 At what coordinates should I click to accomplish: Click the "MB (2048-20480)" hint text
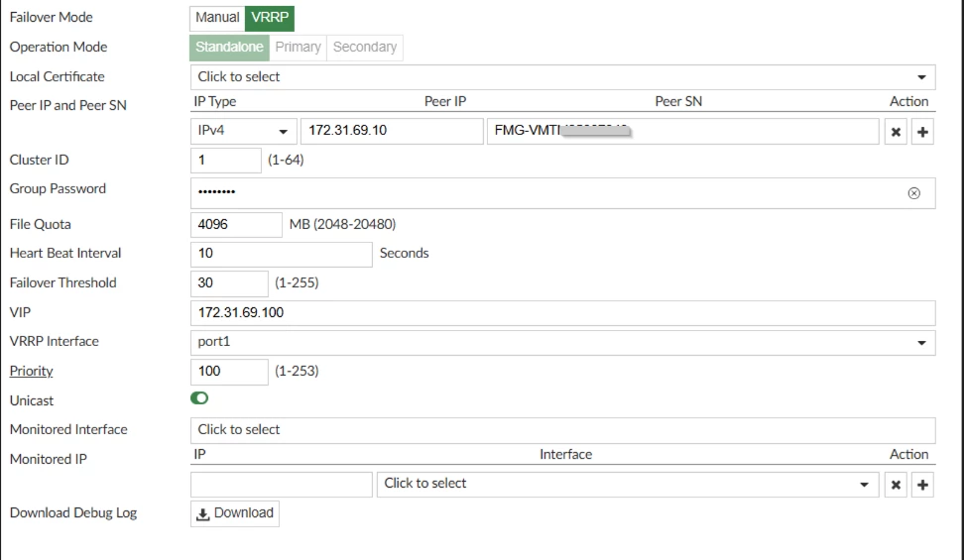point(342,224)
